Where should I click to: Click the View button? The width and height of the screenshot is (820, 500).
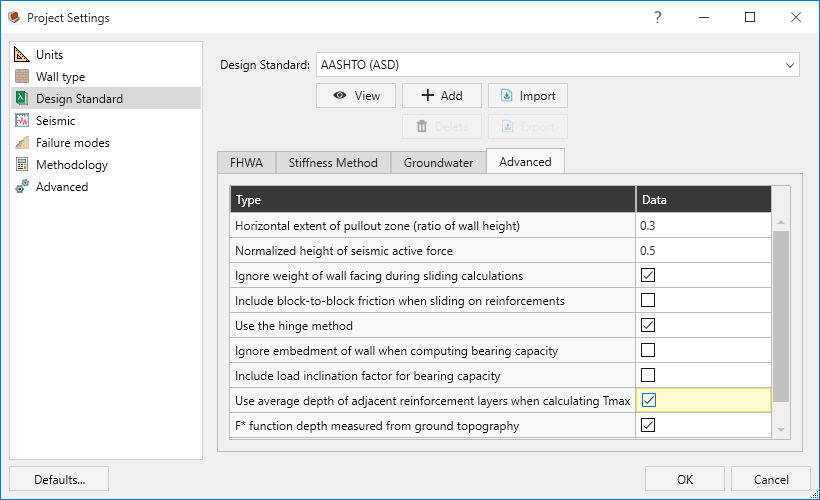click(356, 96)
